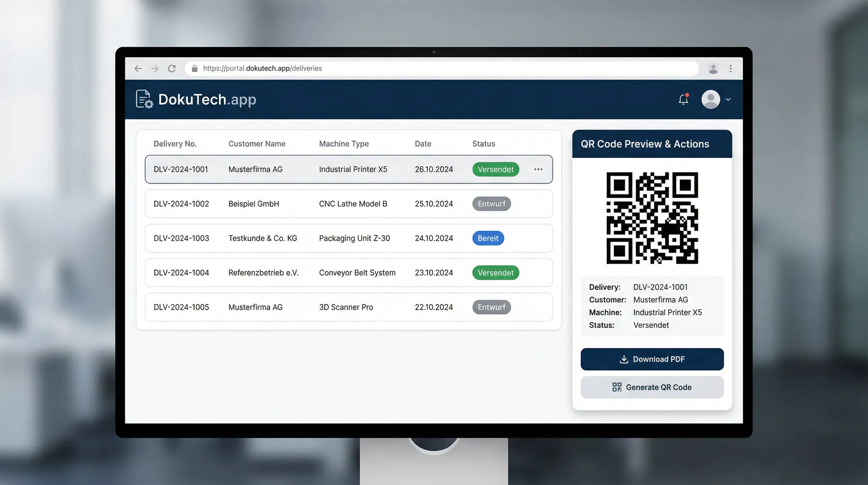Screen dimensions: 868x485
Task: Click the browser back arrow
Action: point(138,68)
